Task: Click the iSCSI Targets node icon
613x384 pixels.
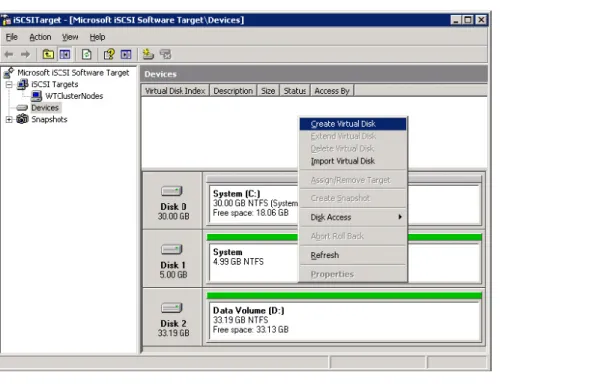Action: (x=23, y=84)
